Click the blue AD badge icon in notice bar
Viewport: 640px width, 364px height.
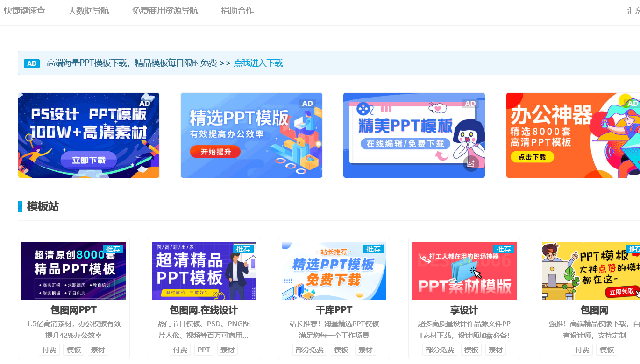point(32,63)
